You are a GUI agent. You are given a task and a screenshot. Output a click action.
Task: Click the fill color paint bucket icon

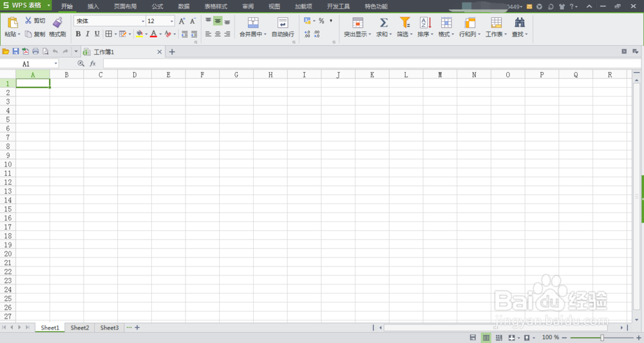pos(140,34)
